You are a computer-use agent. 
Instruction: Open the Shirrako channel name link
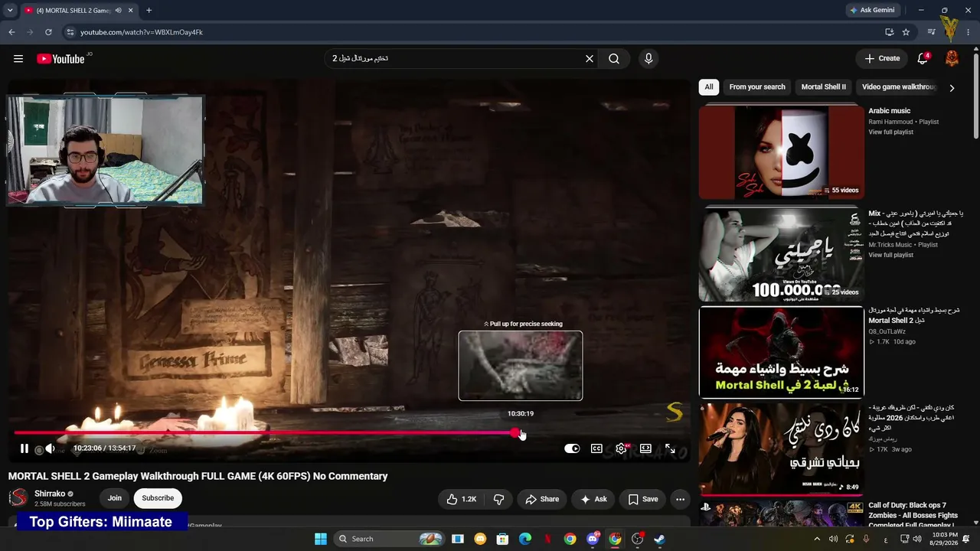pos(50,494)
